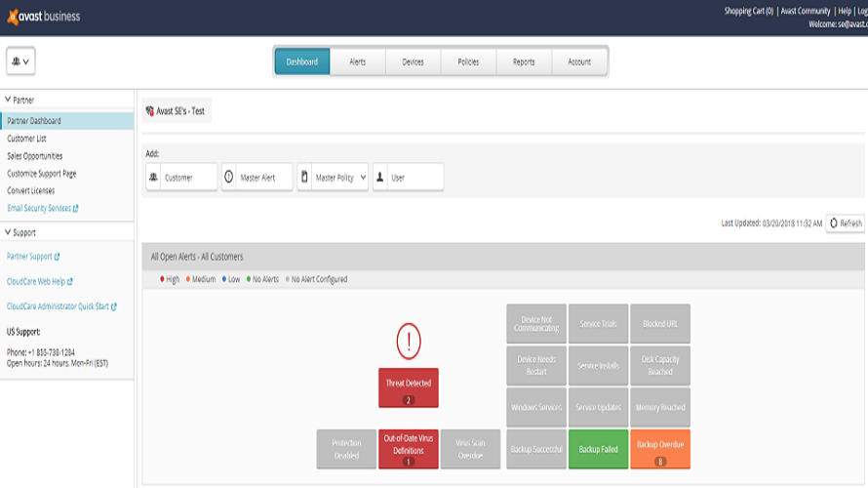This screenshot has width=868, height=488.
Task: Open the green Backup Failed tile
Action: (x=599, y=449)
